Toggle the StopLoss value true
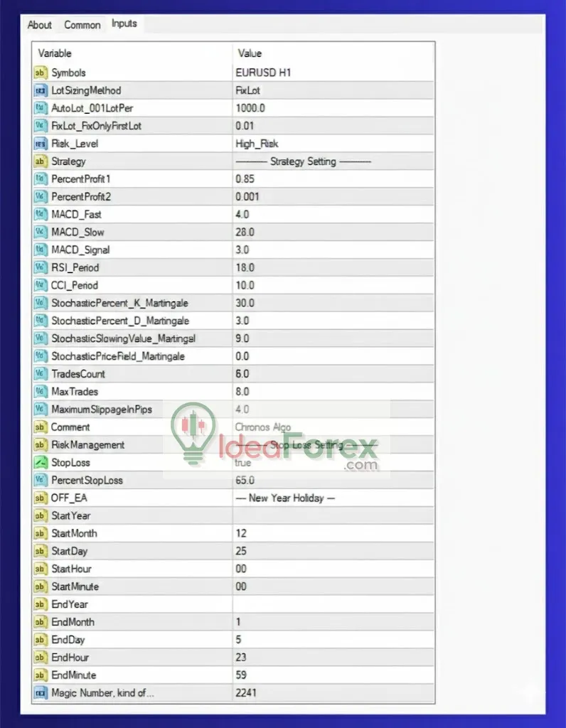Image resolution: width=566 pixels, height=728 pixels. click(x=243, y=463)
